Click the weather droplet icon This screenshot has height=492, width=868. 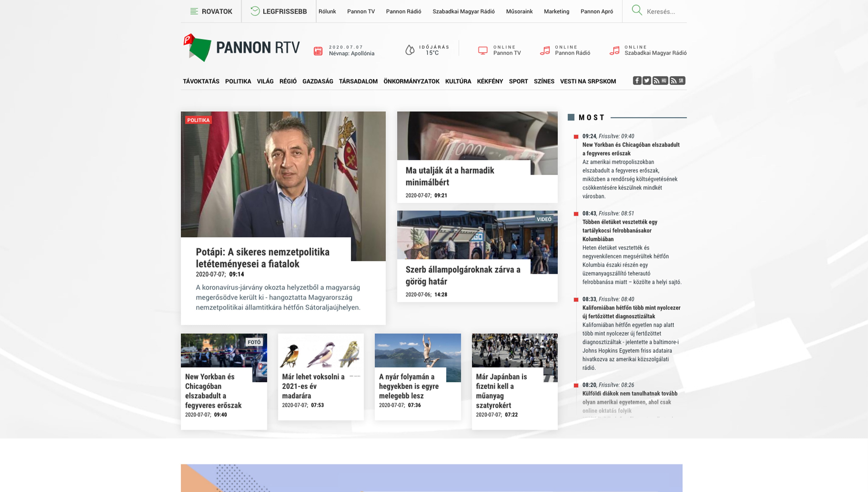tap(410, 50)
